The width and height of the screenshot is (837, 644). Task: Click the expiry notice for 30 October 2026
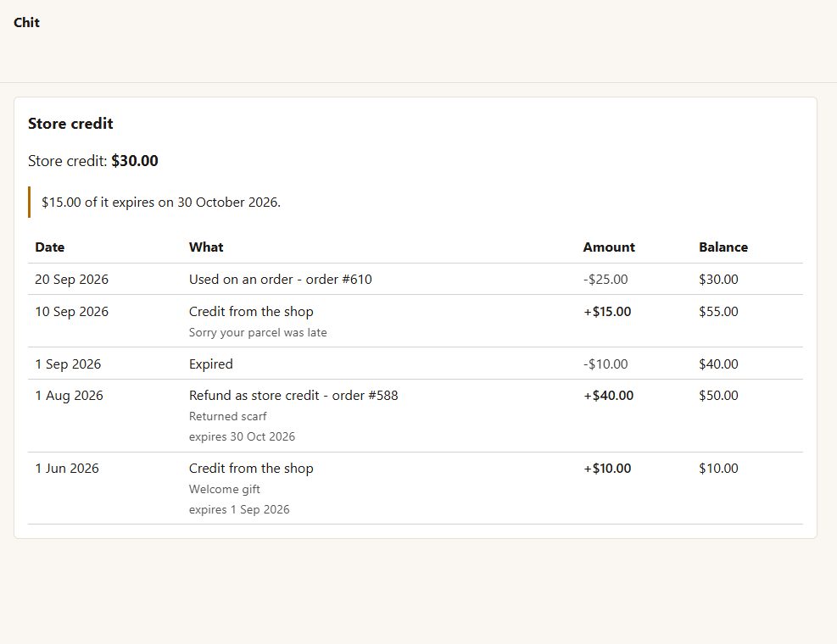[x=160, y=203]
